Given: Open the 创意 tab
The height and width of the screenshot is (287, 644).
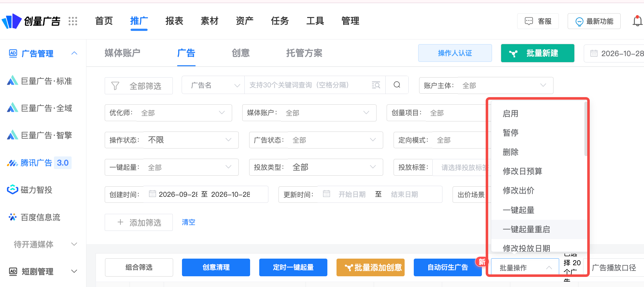Looking at the screenshot, I should pos(241,53).
